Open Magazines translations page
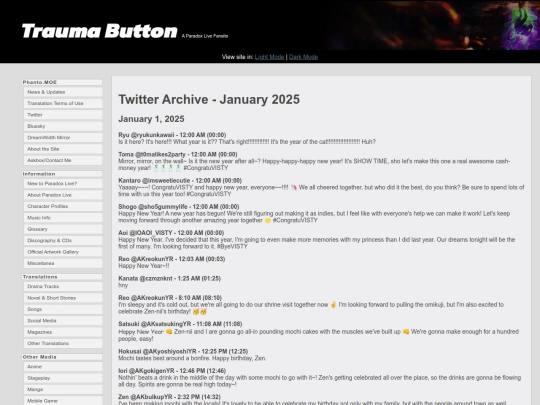This screenshot has height=405, width=540. [x=63, y=332]
